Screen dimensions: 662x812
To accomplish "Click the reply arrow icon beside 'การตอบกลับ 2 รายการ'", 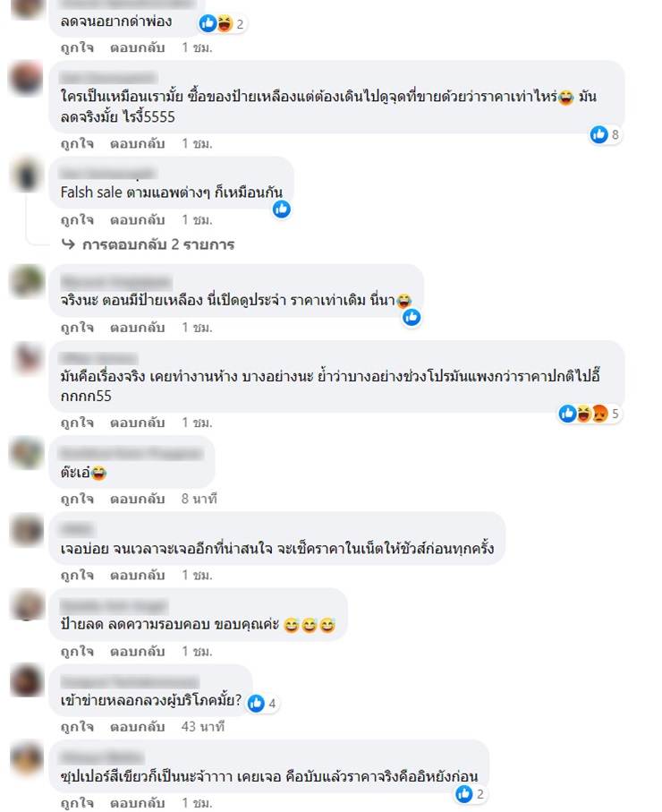I will coord(68,244).
